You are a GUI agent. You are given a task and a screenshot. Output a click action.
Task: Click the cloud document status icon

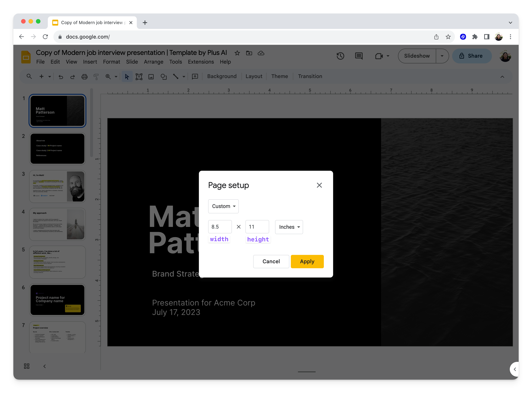pyautogui.click(x=261, y=53)
